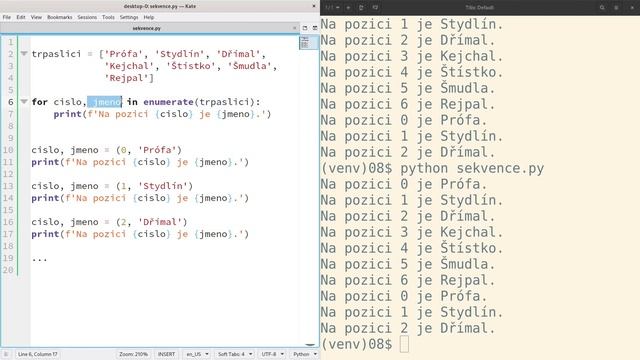Open the Help menu in Kate
This screenshot has height=360, width=640.
pos(149,17)
